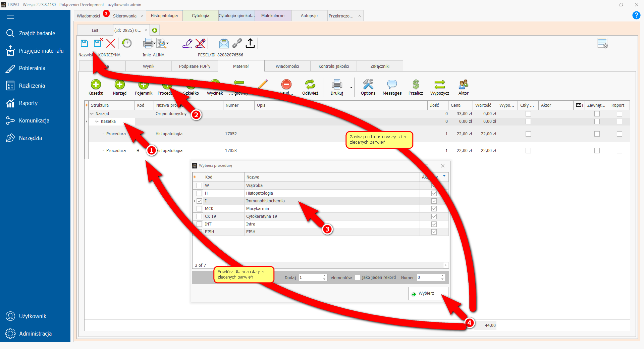Switch to the Kontrola jakości tab
This screenshot has width=644, height=349.
(333, 66)
